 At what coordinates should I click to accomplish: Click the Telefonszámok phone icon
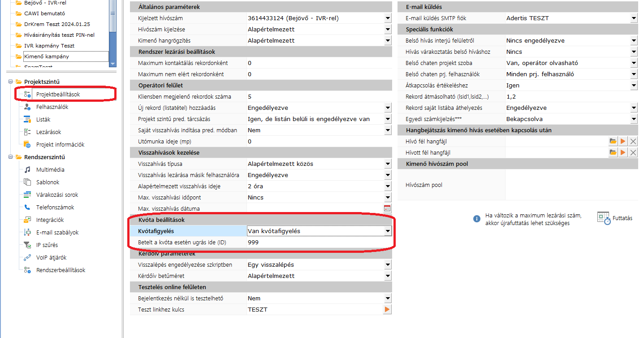[27, 208]
